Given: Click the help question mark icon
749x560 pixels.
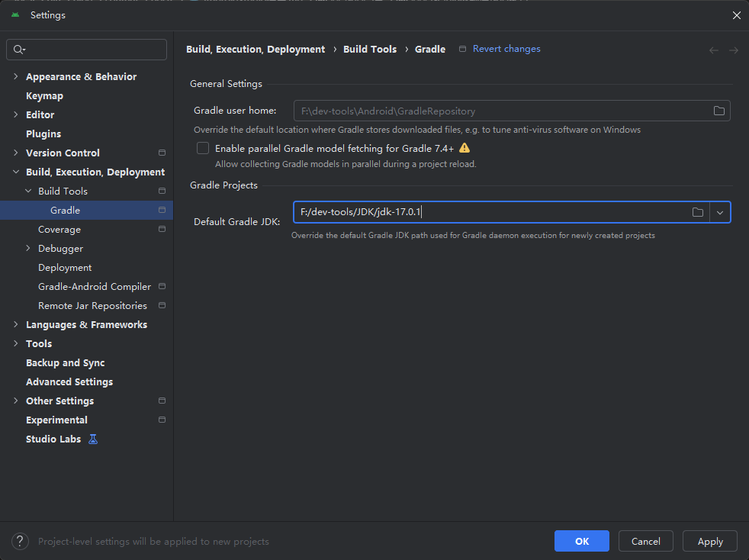Looking at the screenshot, I should (x=21, y=542).
